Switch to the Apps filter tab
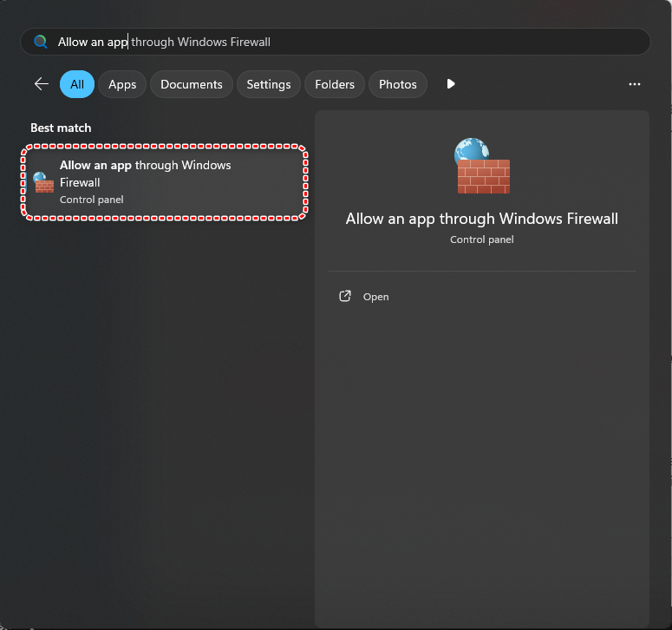Screen dimensions: 672x630 point(122,84)
